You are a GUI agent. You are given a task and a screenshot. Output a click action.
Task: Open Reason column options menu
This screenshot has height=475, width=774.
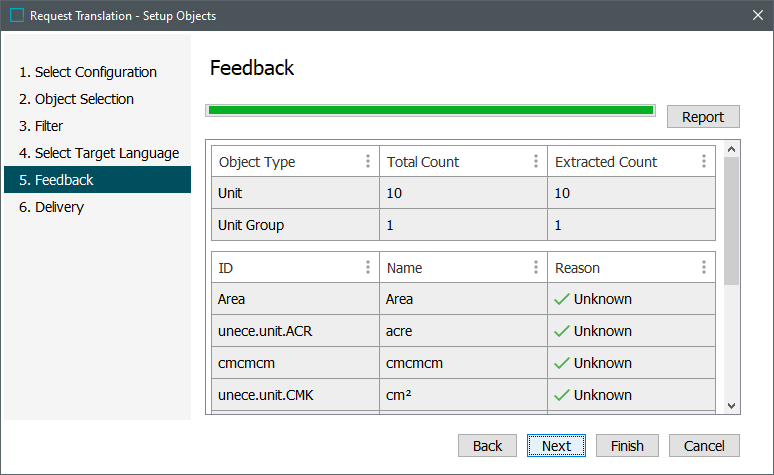point(704,268)
